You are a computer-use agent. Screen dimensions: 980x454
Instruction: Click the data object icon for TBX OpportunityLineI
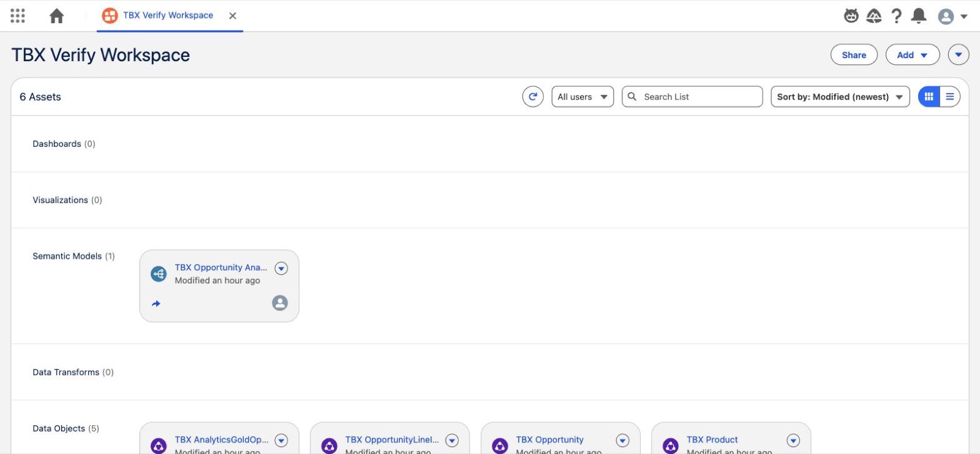(330, 446)
